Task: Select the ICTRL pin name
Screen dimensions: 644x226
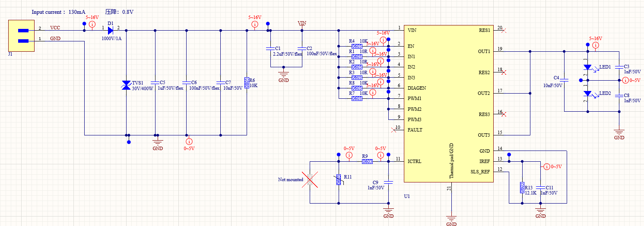Action: tap(415, 161)
